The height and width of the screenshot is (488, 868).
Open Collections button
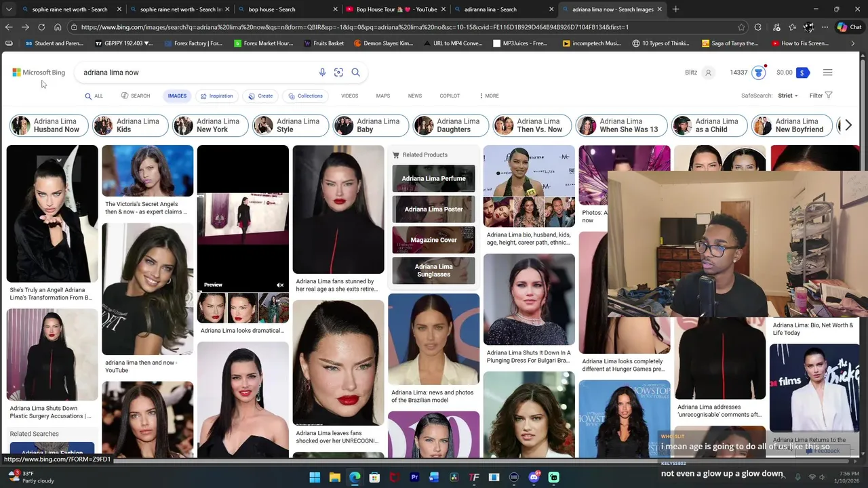point(305,96)
